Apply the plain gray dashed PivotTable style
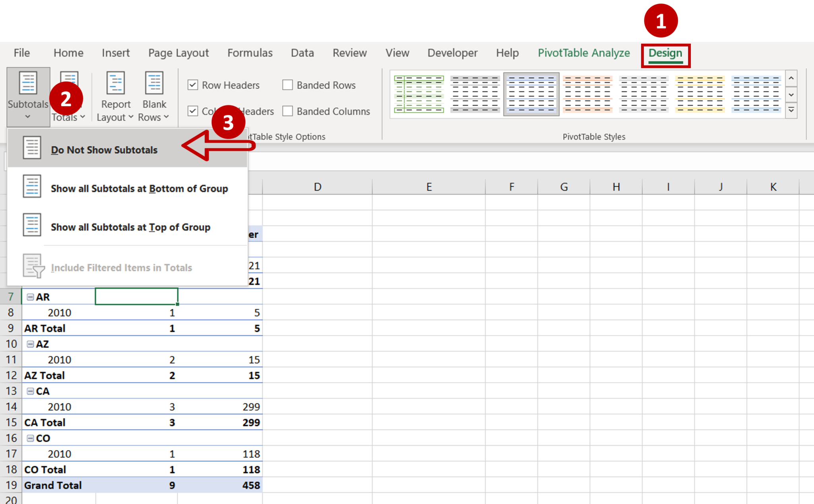Image resolution: width=814 pixels, height=504 pixels. click(643, 94)
